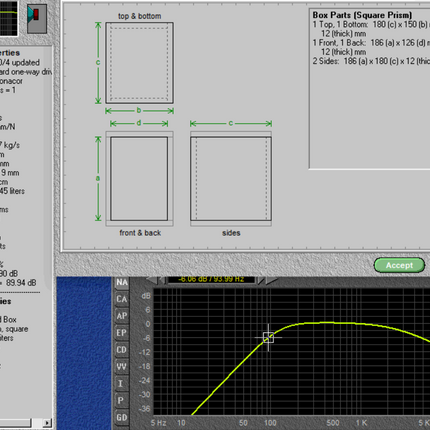Step graph cursor left with small arrow

click(162, 280)
